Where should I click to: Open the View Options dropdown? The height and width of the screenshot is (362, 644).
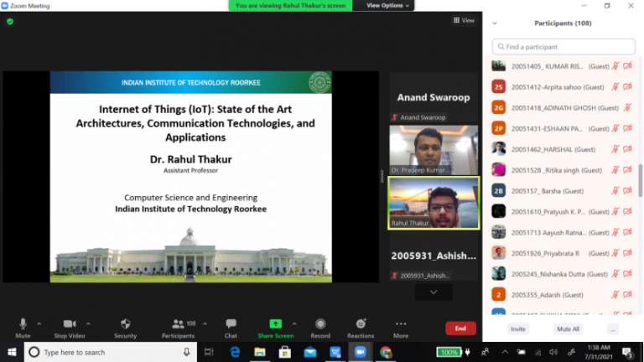387,5
